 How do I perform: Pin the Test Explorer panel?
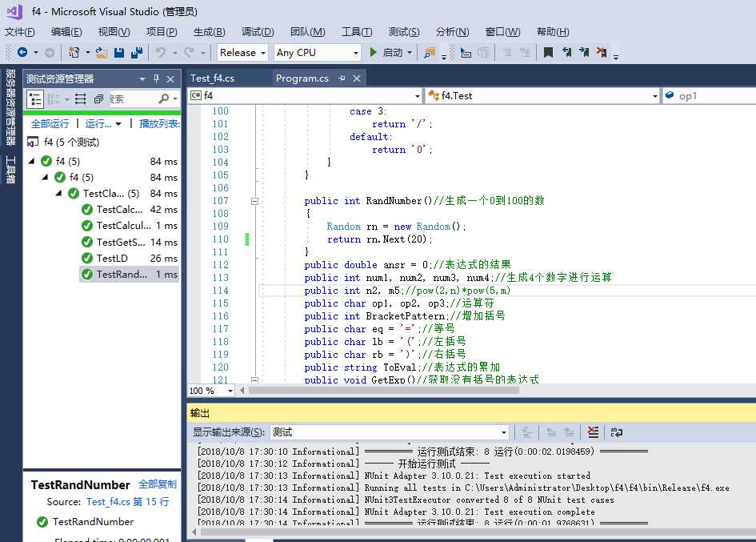156,78
